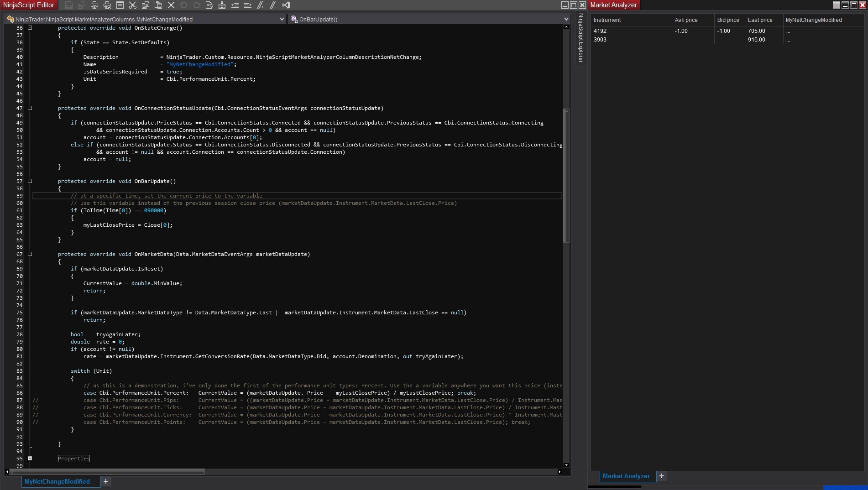The width and height of the screenshot is (868, 490).
Task: Click the Copy icon in the toolbar
Action: pyautogui.click(x=146, y=5)
